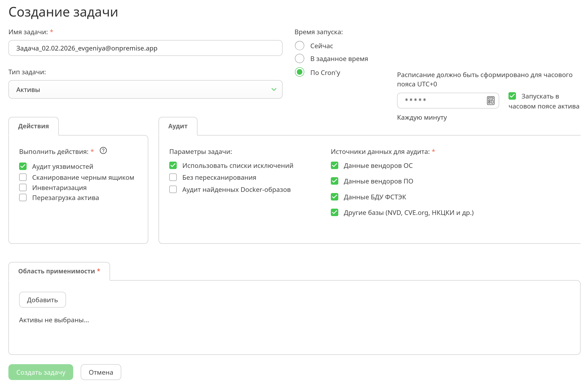Enable Аудит найденных Docker-образов
588x387 pixels.
click(x=173, y=190)
